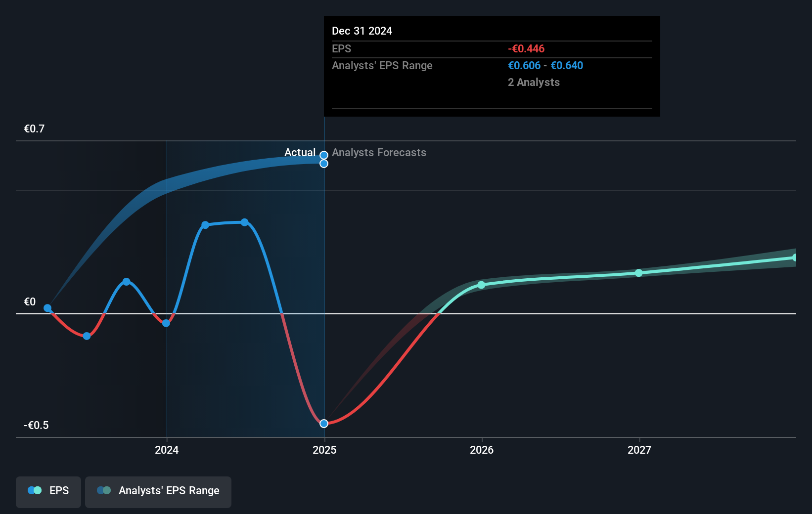Click the highest EPS point in mid-2024

244,222
